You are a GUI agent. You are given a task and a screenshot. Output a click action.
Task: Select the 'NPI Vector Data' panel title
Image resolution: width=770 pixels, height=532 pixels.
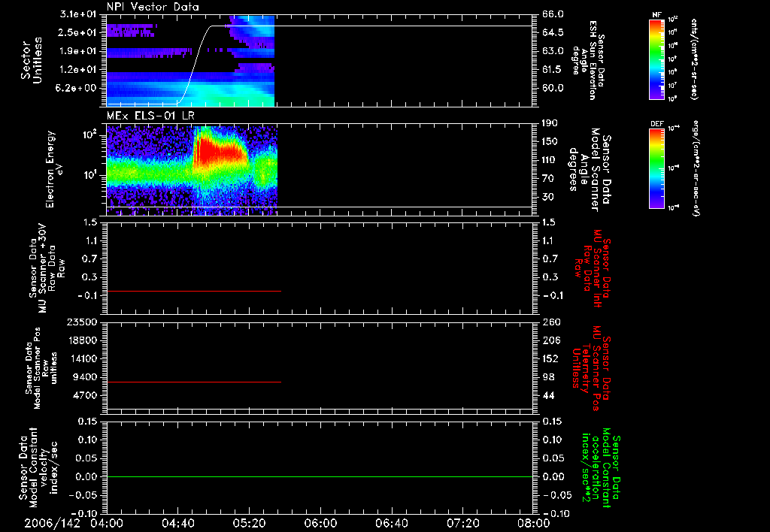(x=153, y=8)
